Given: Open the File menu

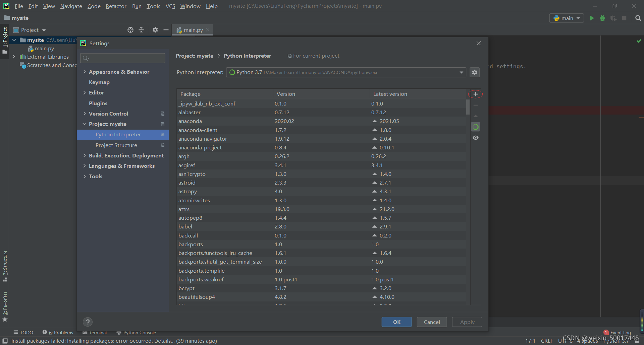Looking at the screenshot, I should click(19, 6).
